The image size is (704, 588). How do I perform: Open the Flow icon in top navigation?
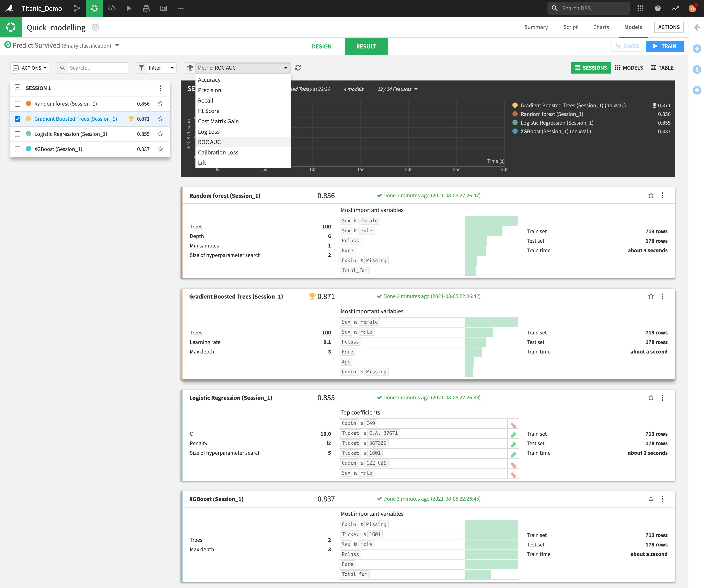click(x=77, y=8)
